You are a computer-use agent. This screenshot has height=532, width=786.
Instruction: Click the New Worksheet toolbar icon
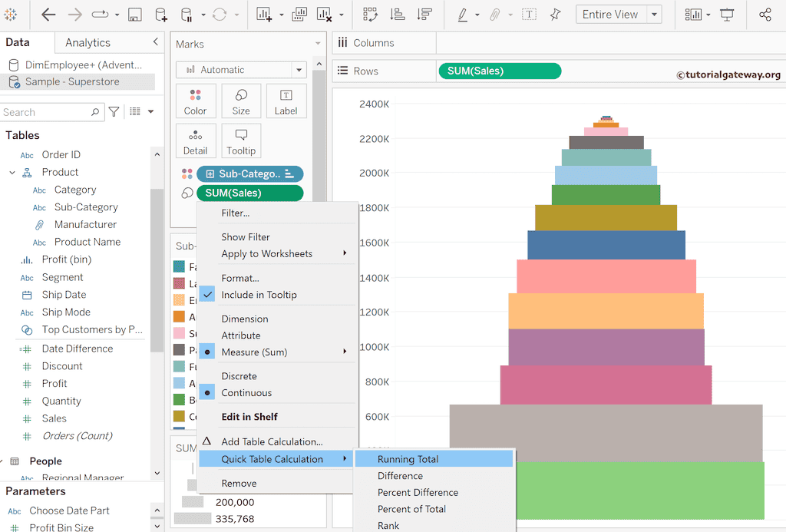click(x=263, y=15)
